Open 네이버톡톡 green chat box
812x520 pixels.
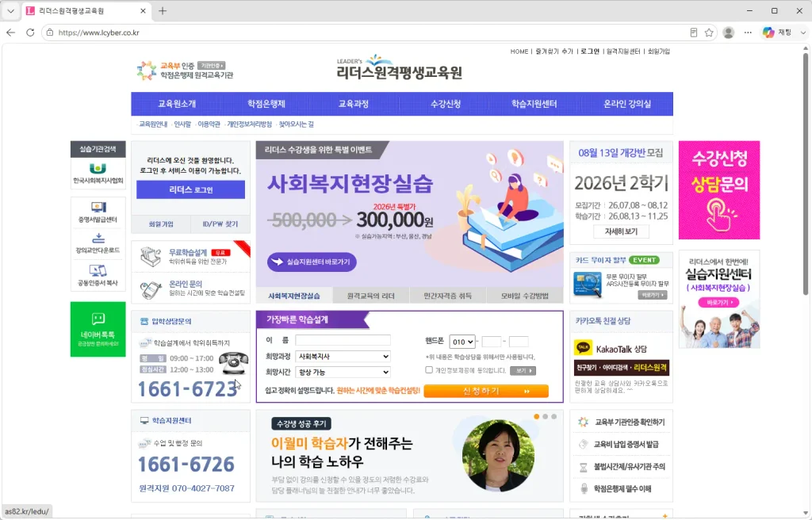pyautogui.click(x=98, y=330)
